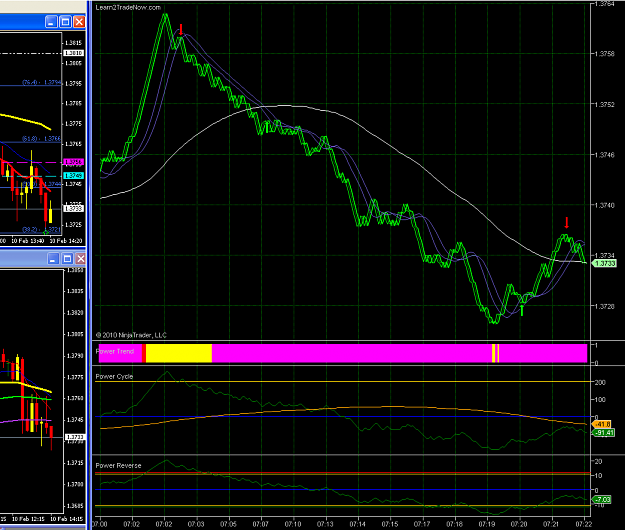Click the cyan 1.3749 price tag in upper left chart
625x530 pixels.
(73, 176)
